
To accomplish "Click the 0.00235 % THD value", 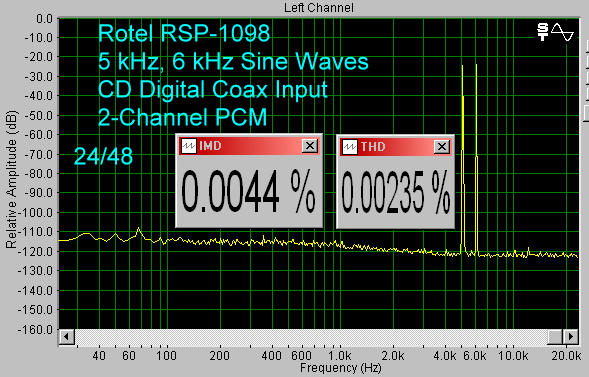I will pos(396,192).
